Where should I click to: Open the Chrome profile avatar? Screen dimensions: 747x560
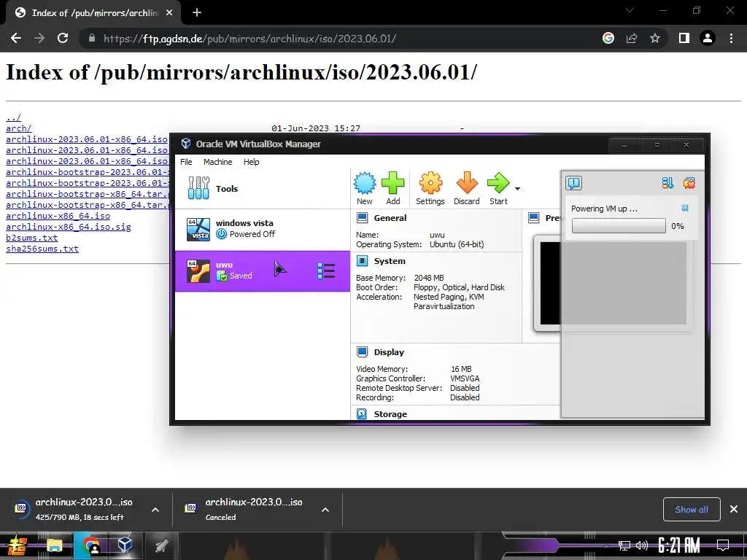[708, 38]
